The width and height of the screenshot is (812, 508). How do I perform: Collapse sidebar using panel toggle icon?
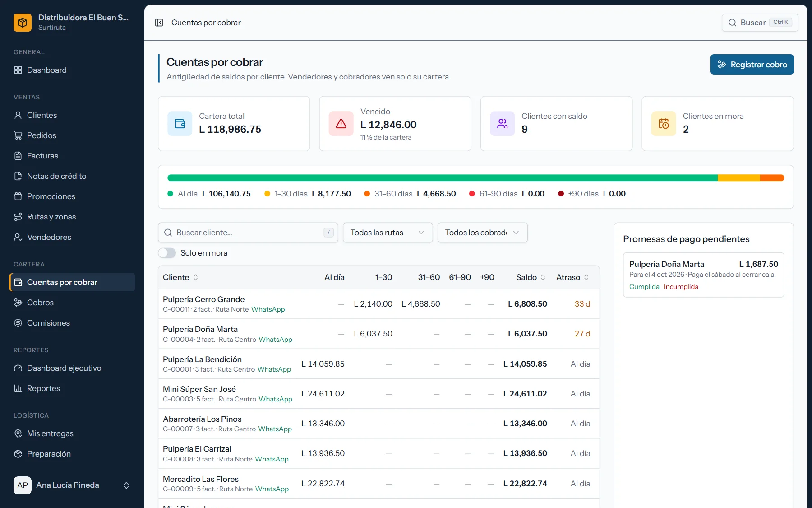click(x=159, y=23)
